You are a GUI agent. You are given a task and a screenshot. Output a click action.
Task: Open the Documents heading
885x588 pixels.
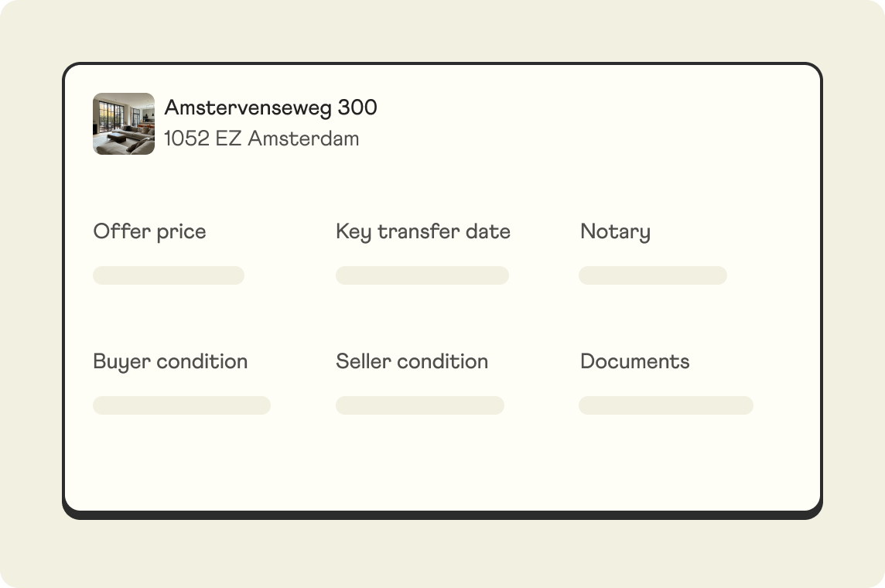[x=634, y=361]
